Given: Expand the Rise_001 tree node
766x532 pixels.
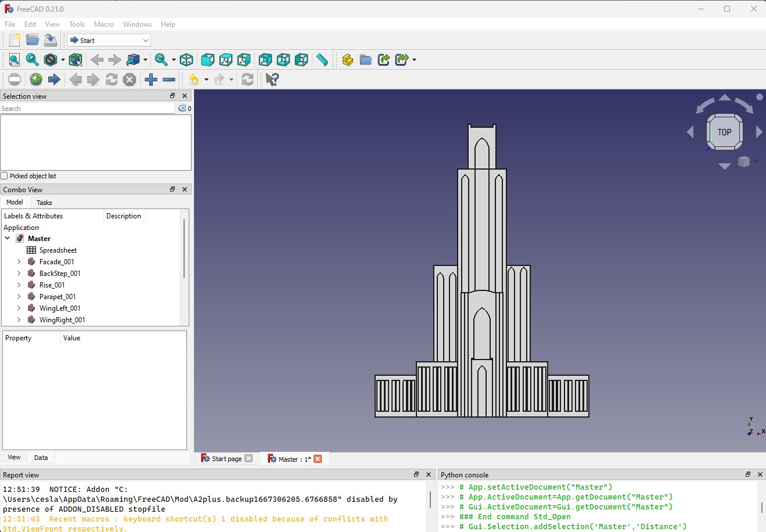Looking at the screenshot, I should (19, 285).
